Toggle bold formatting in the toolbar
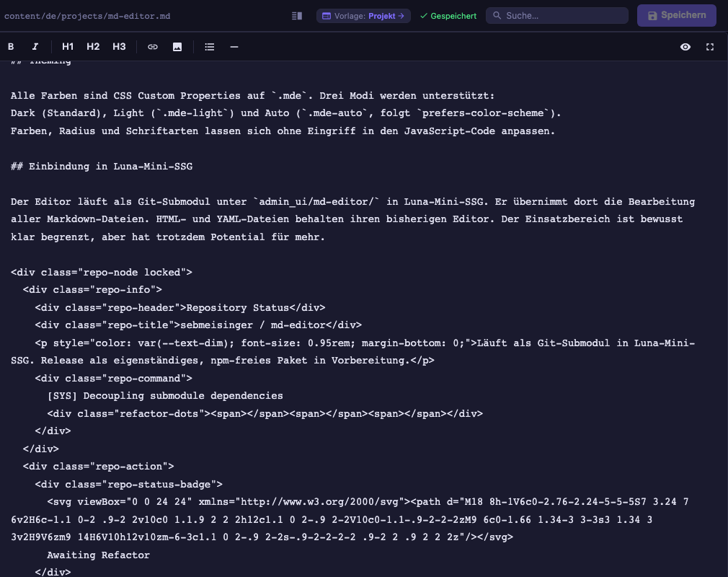 click(11, 46)
